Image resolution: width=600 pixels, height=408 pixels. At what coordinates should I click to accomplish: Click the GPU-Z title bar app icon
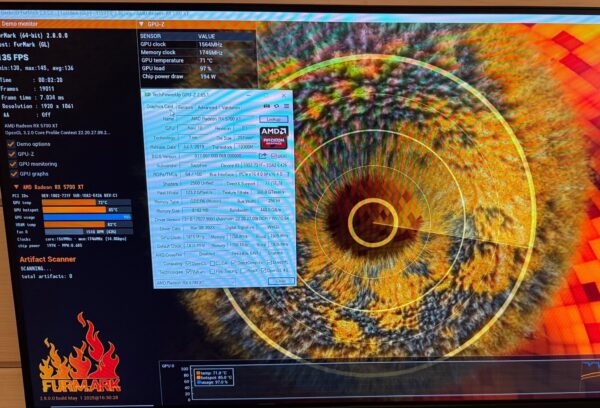(149, 94)
